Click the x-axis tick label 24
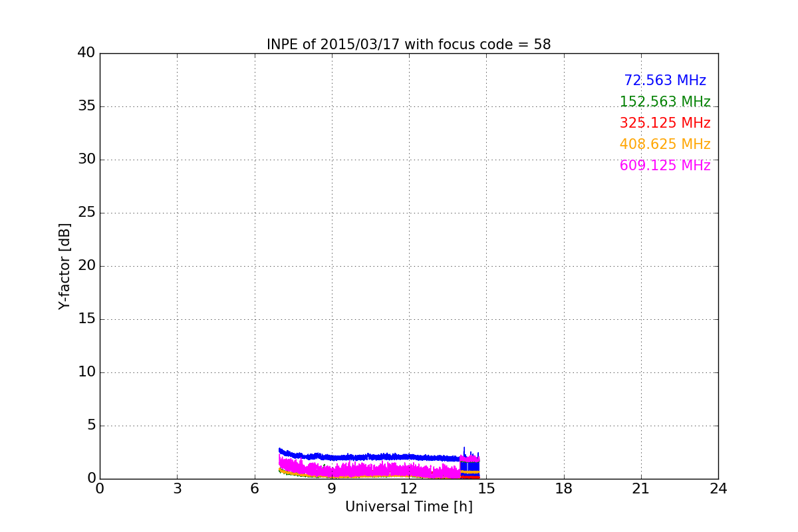Screen dimensions: 798x532 [718, 489]
